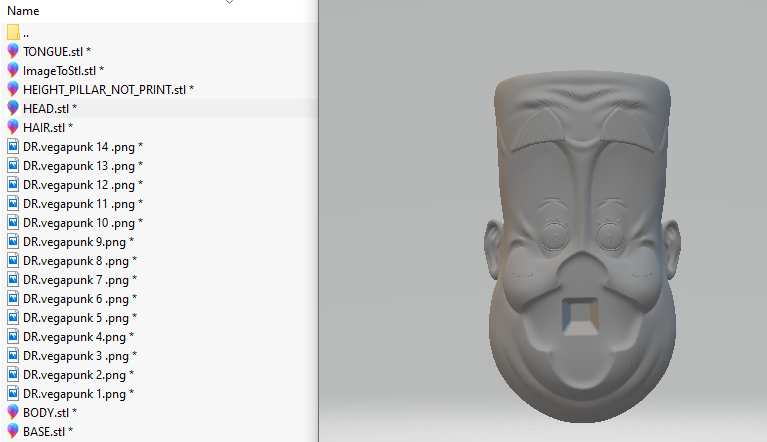This screenshot has height=442, width=767.
Task: Click the image icon for DR.vegapunk 11 .png
Action: (13, 203)
